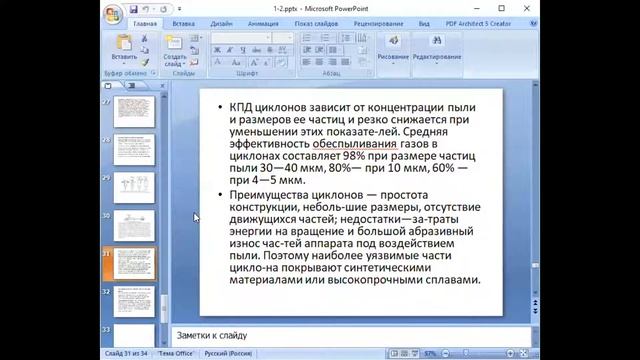The width and height of the screenshot is (640, 360).
Task: Open the character spacing AV menu
Action: tap(283, 50)
